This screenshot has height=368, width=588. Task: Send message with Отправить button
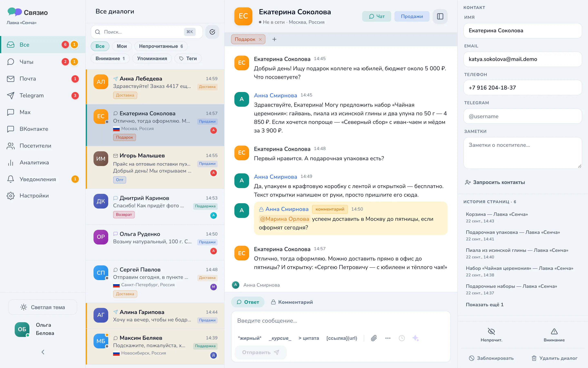[261, 352]
